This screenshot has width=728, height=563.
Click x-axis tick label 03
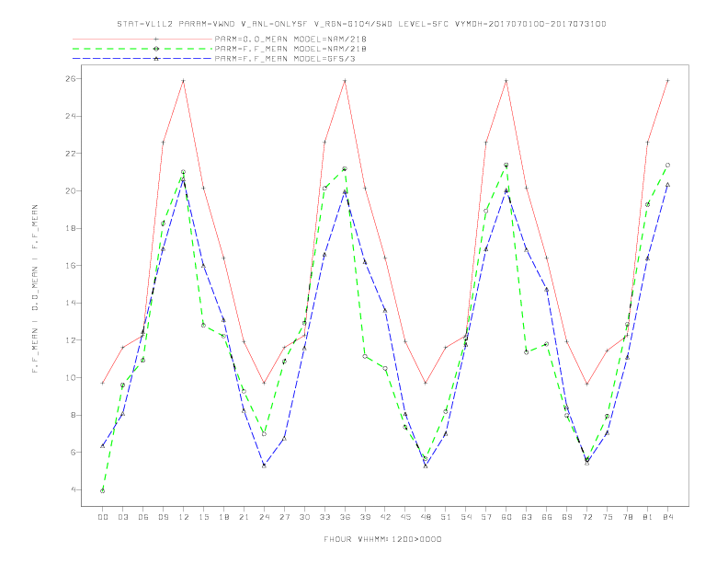click(122, 517)
